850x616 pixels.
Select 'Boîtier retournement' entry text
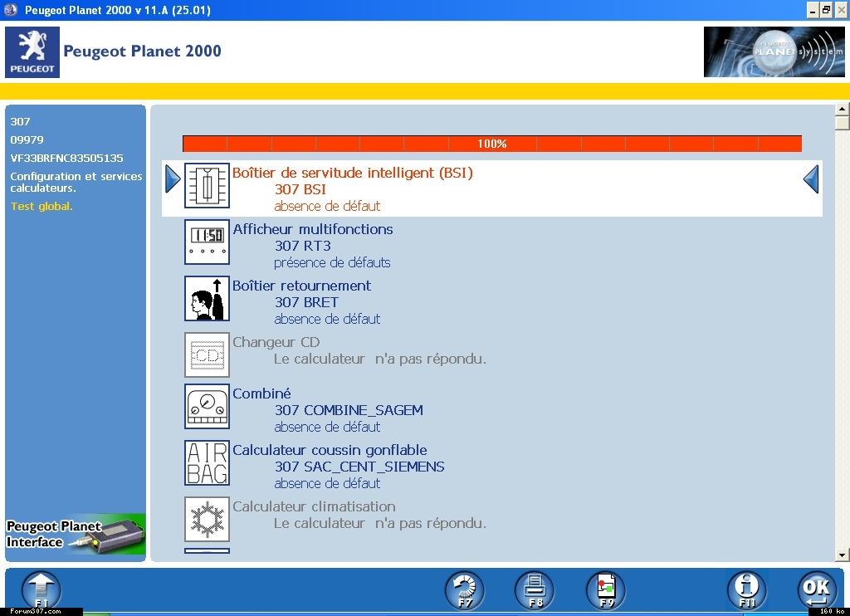pos(302,286)
